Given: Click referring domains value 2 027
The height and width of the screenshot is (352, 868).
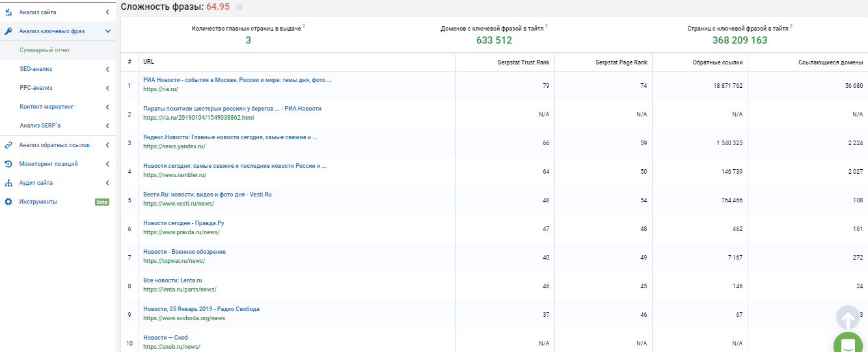Looking at the screenshot, I should [854, 172].
